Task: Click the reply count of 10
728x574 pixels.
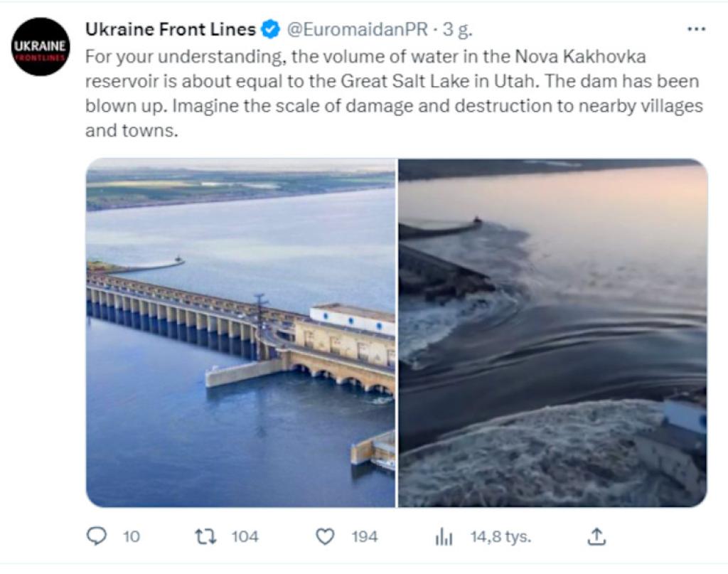Action: 132,536
